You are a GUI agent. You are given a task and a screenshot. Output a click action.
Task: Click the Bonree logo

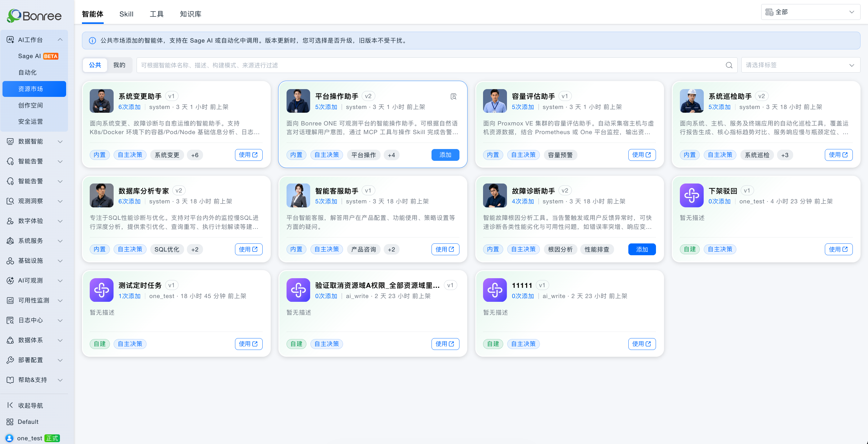34,16
